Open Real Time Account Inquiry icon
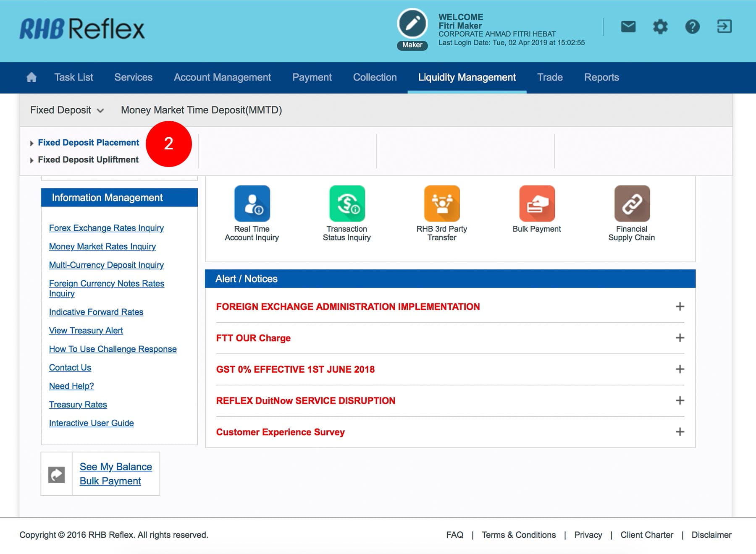This screenshot has width=756, height=554. [x=252, y=204]
